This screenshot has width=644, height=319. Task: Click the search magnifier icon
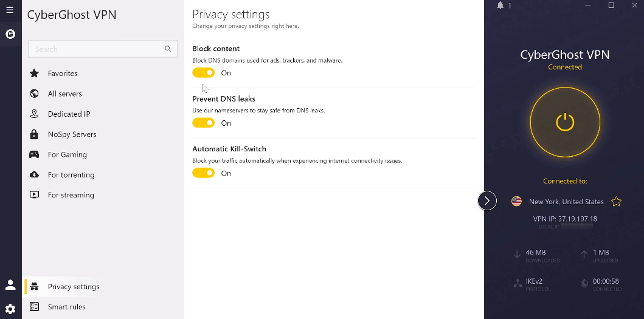coord(168,49)
